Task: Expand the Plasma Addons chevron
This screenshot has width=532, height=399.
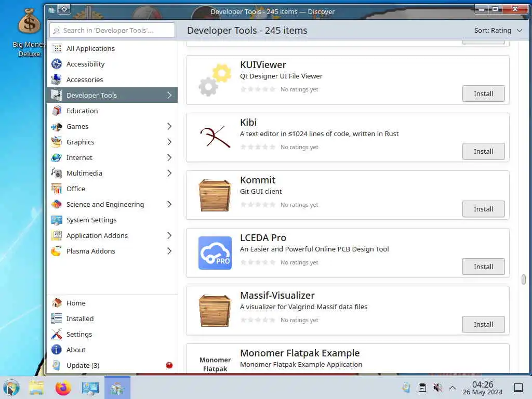Action: tap(169, 251)
